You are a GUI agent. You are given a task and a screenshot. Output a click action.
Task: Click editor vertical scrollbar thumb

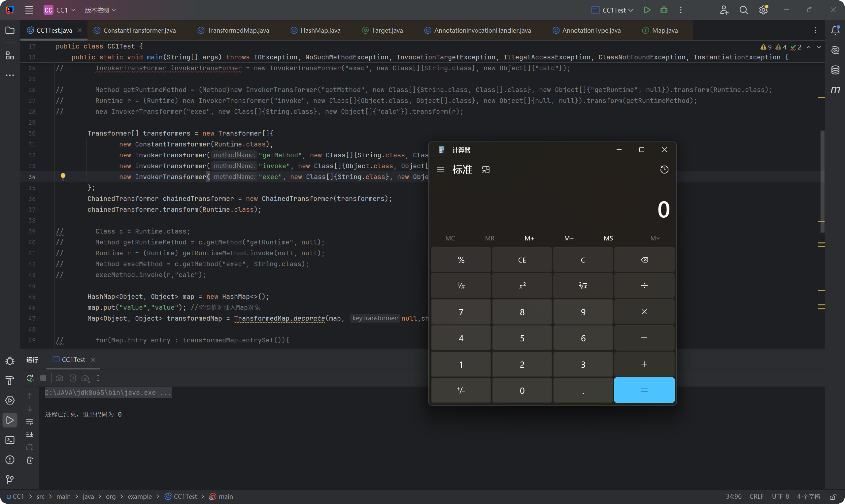pyautogui.click(x=822, y=182)
